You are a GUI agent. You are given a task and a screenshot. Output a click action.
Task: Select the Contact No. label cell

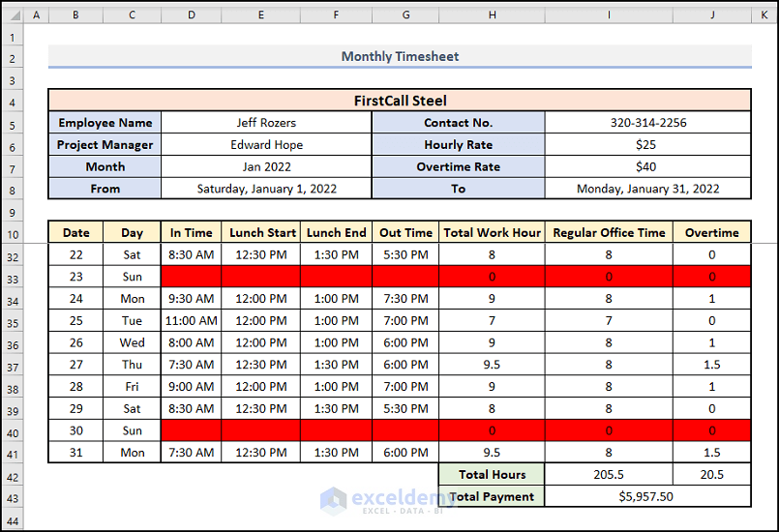458,122
